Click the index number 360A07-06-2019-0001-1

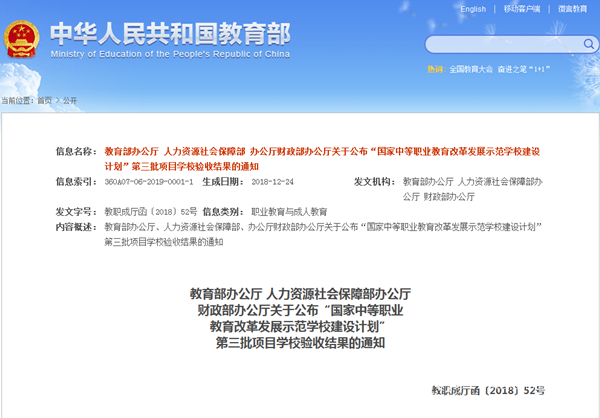pos(149,181)
